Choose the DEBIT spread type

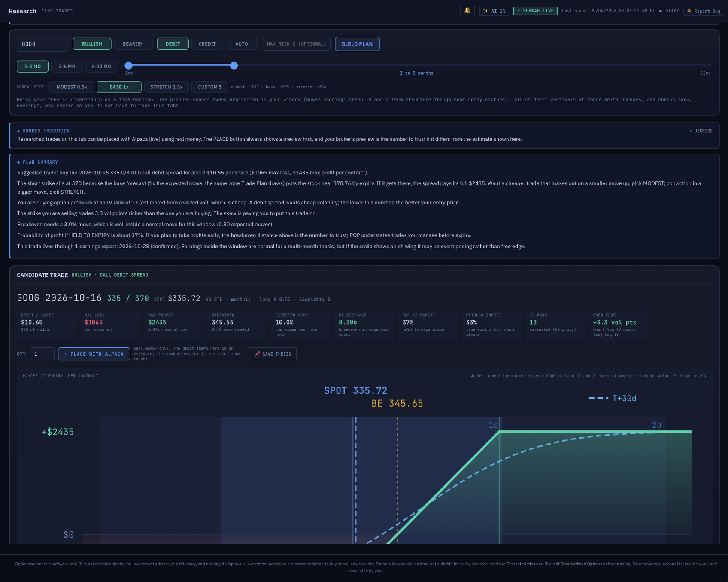click(x=173, y=44)
